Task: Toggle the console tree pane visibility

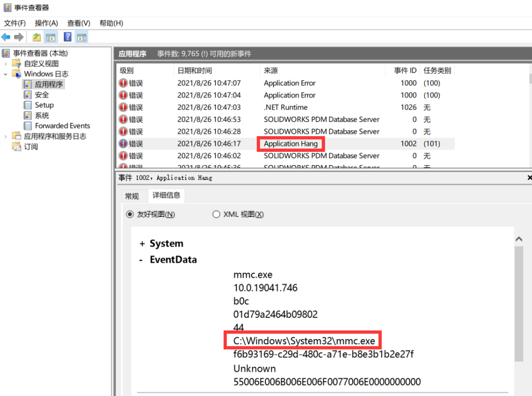Action: [51, 36]
